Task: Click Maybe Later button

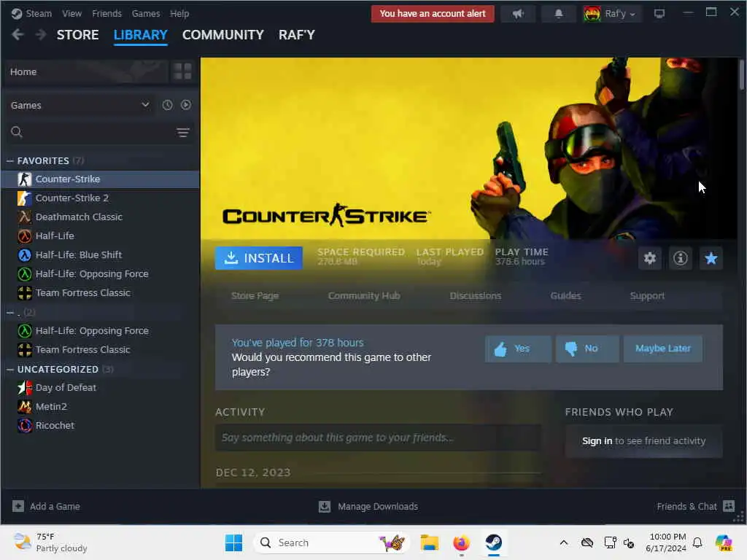Action: [x=662, y=349]
